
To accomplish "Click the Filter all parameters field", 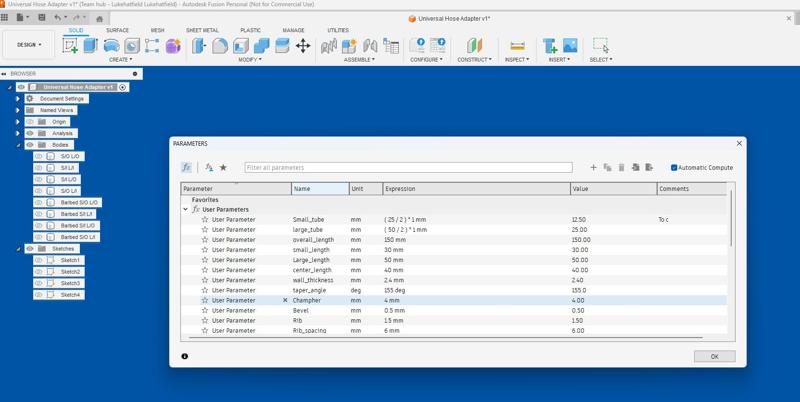I will tap(408, 168).
